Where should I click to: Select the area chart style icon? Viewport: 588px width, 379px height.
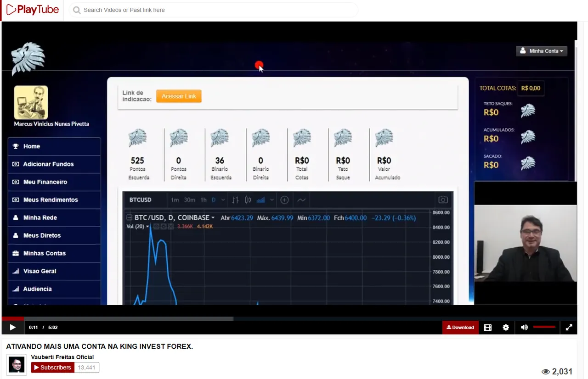(261, 200)
